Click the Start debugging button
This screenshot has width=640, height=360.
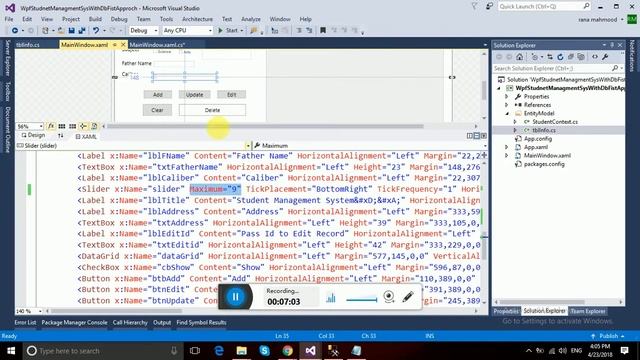tap(229, 31)
